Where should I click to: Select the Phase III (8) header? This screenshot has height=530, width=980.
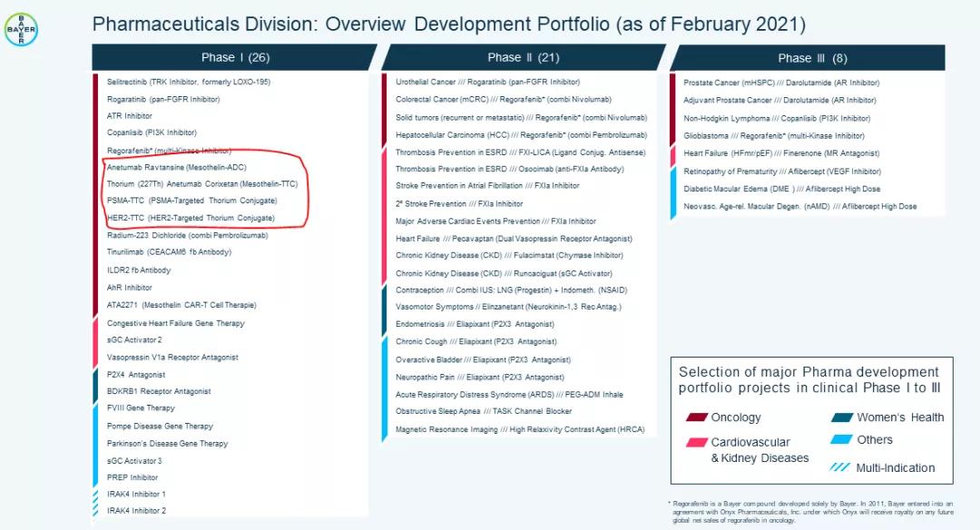808,58
